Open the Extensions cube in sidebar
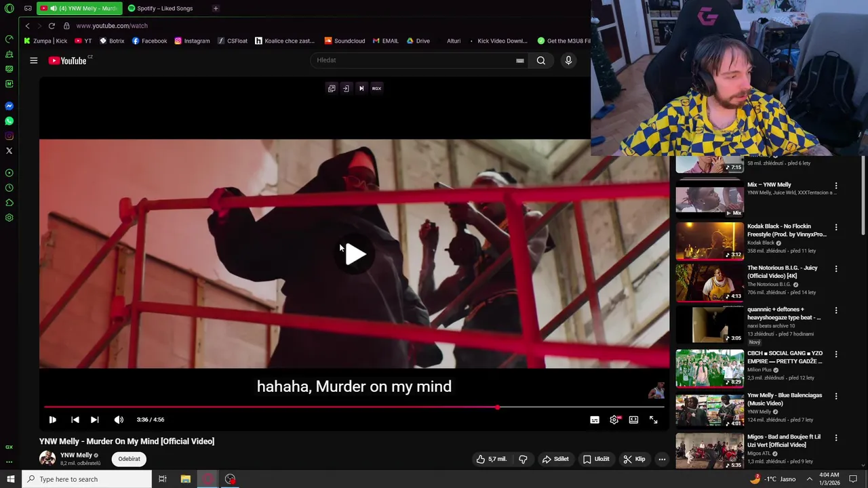Screen dimensions: 868x488 click(9, 203)
